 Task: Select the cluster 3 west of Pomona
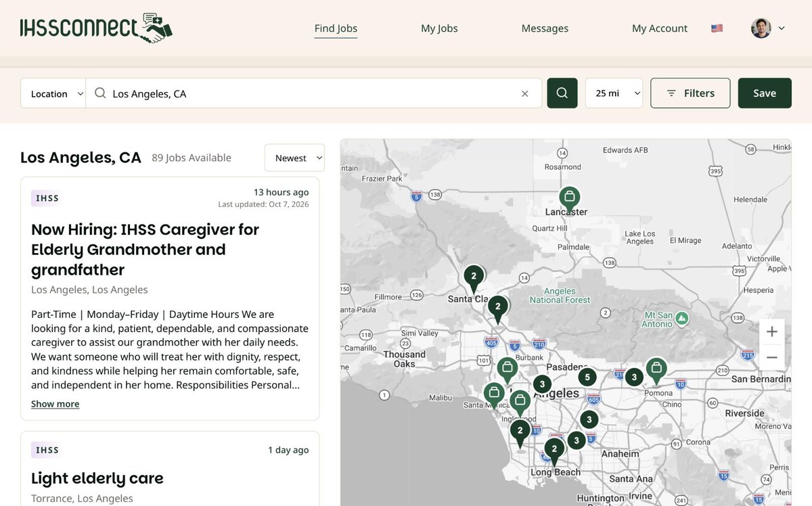(x=633, y=377)
